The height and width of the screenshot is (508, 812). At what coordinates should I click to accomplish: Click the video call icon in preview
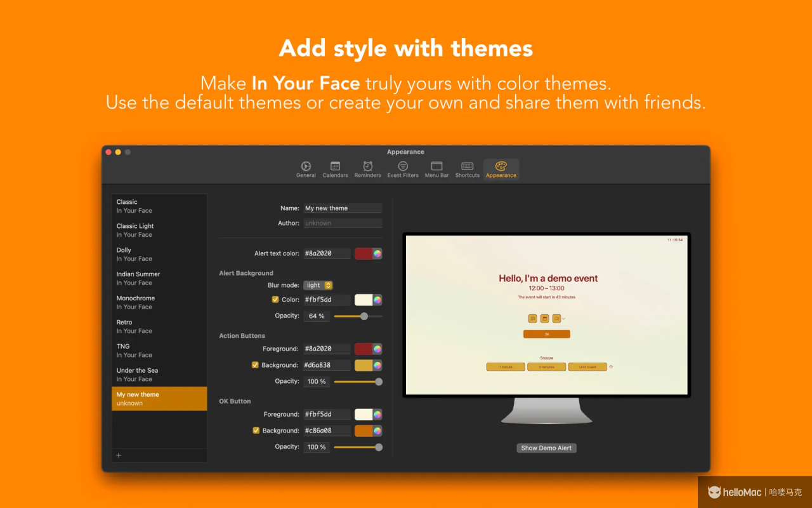[556, 318]
